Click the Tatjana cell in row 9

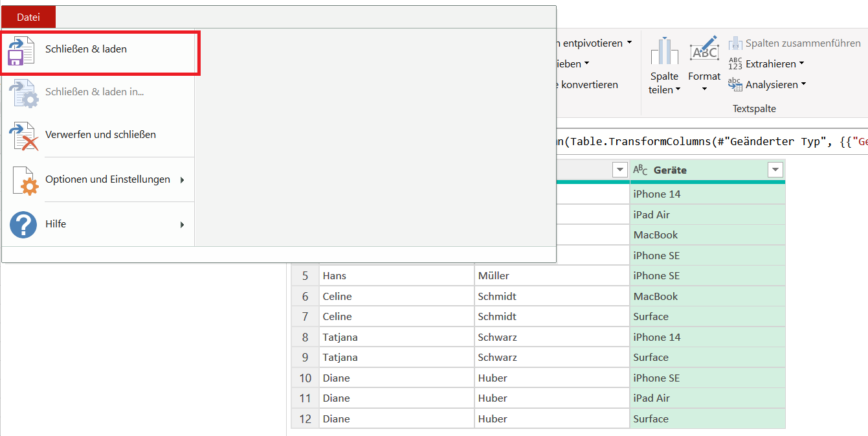click(x=397, y=358)
